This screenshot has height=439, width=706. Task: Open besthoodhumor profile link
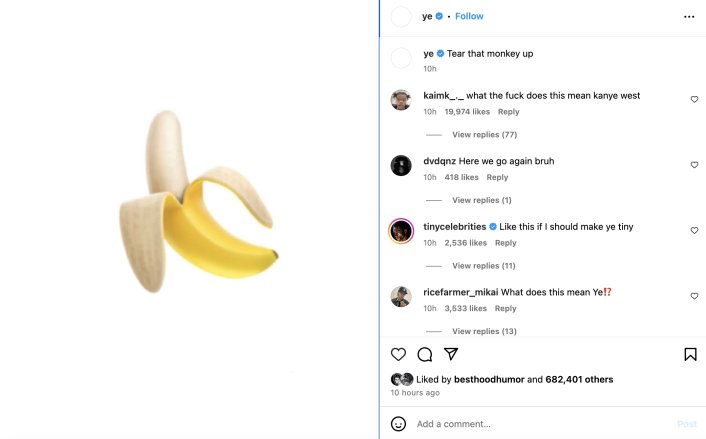[x=486, y=380]
